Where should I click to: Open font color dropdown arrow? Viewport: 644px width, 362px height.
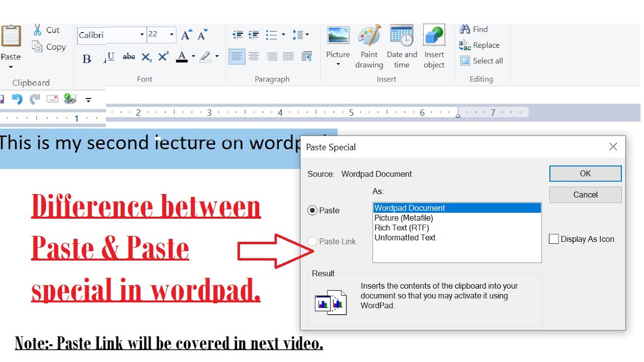pos(193,57)
